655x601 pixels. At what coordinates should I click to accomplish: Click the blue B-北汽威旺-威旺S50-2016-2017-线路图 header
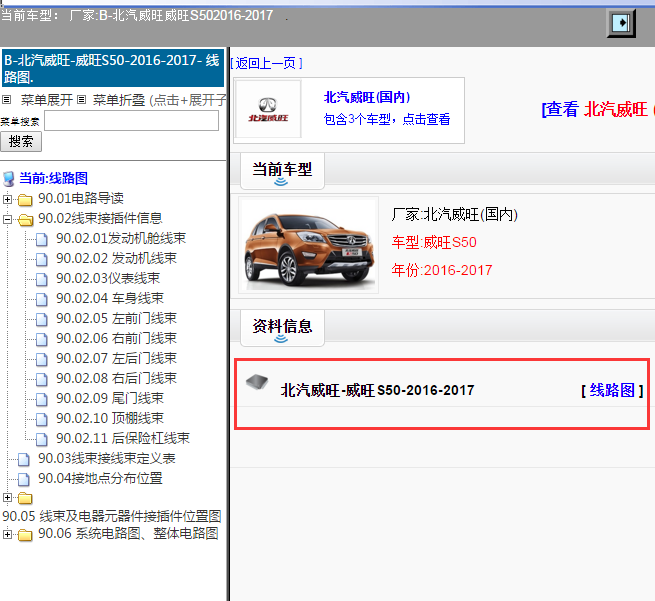[113, 68]
